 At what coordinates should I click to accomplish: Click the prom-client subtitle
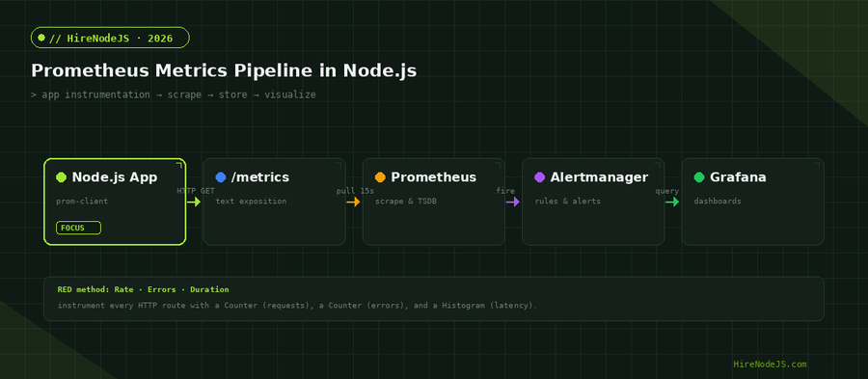(x=82, y=202)
